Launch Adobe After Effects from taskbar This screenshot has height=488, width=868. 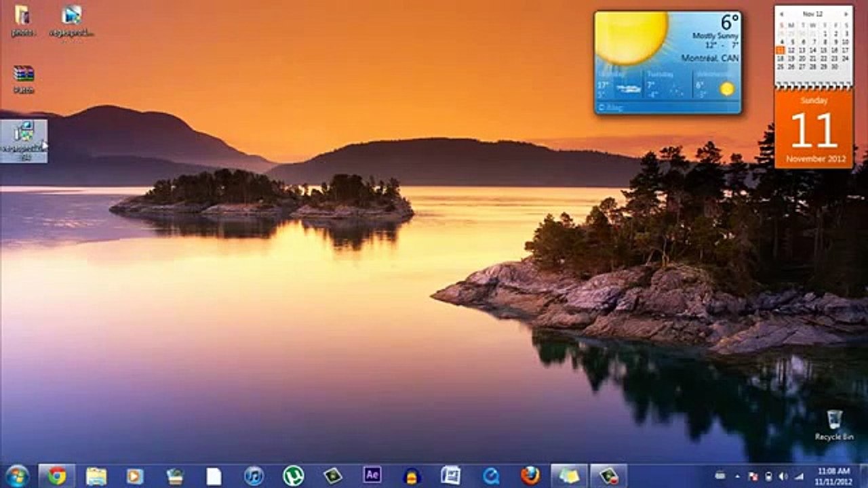[372, 475]
